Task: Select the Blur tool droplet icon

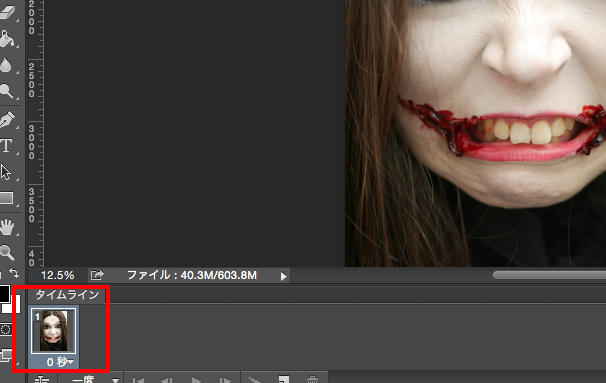Action: coord(6,65)
